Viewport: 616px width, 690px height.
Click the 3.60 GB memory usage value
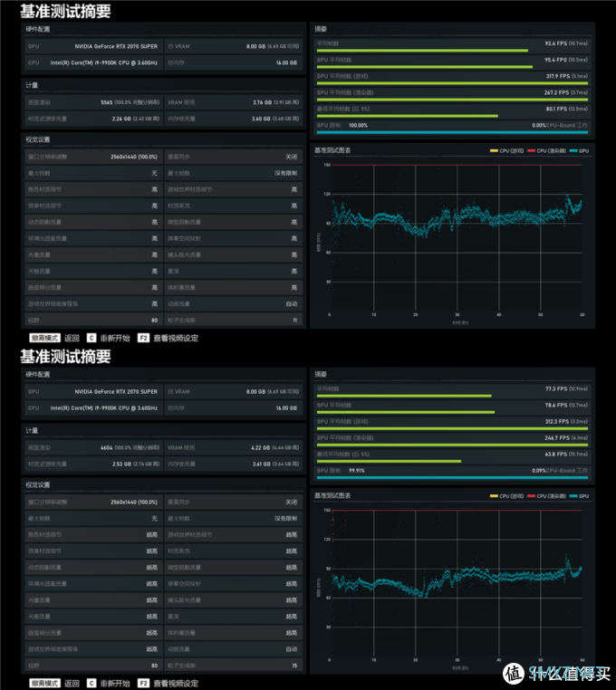point(261,119)
